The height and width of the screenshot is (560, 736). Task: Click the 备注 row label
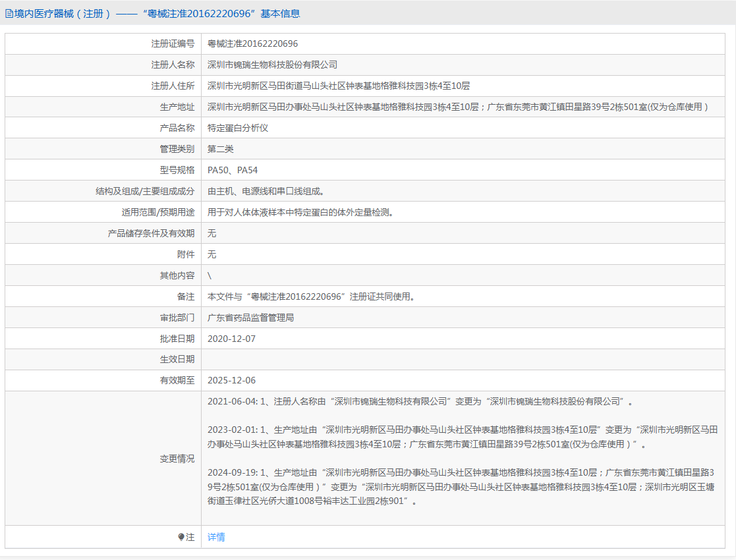coord(186,296)
